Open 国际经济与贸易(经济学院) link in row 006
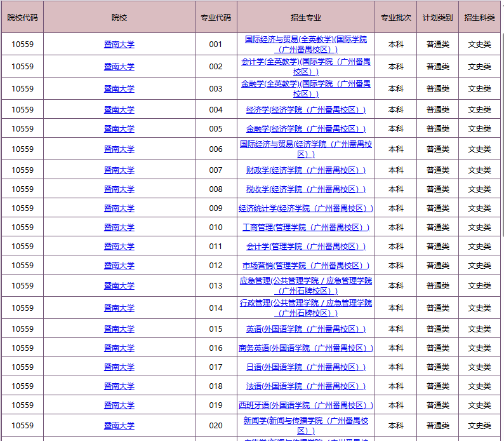 (306, 149)
